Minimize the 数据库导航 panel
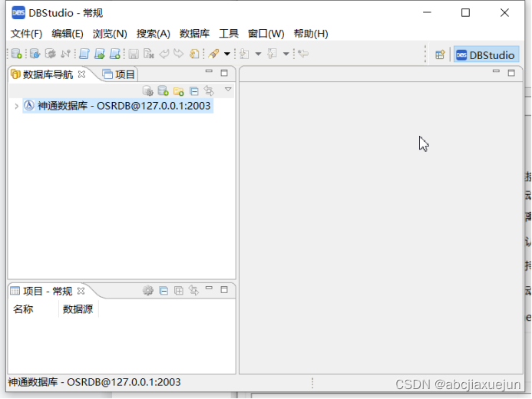The image size is (532, 399). coord(209,72)
